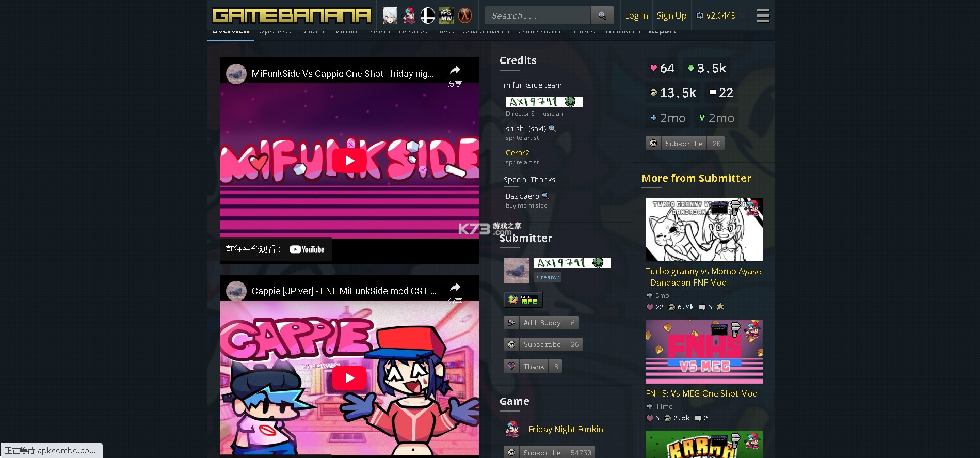Focus the Search input field
This screenshot has width=980, height=458.
click(538, 15)
